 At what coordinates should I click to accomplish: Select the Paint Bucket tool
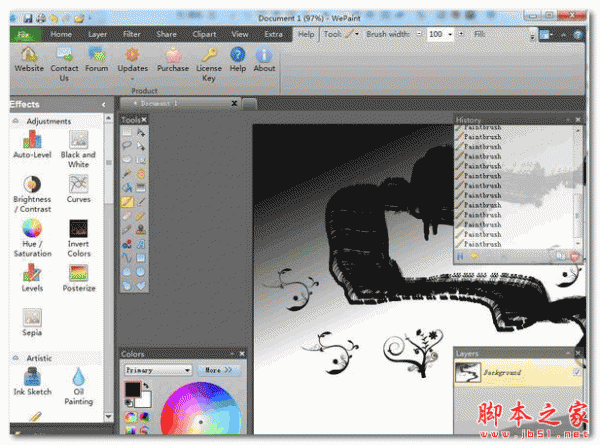tap(127, 188)
